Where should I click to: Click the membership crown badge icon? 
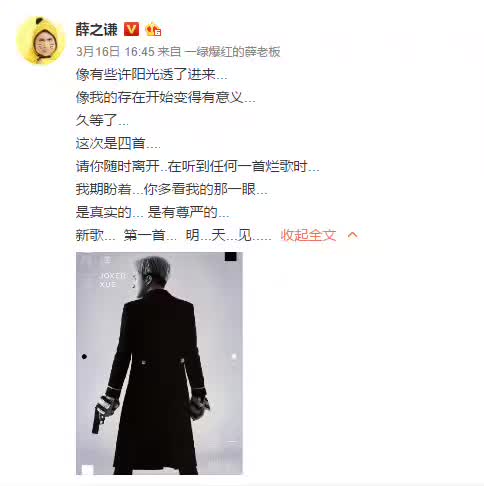tap(153, 29)
